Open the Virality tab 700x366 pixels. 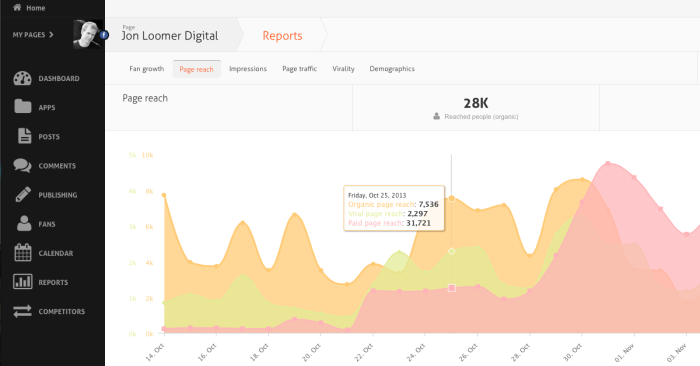343,69
